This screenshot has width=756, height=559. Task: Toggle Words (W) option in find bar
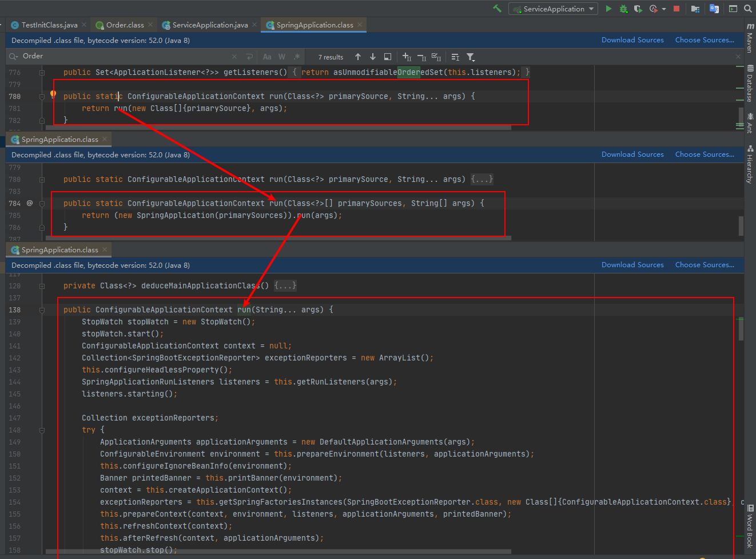click(282, 57)
